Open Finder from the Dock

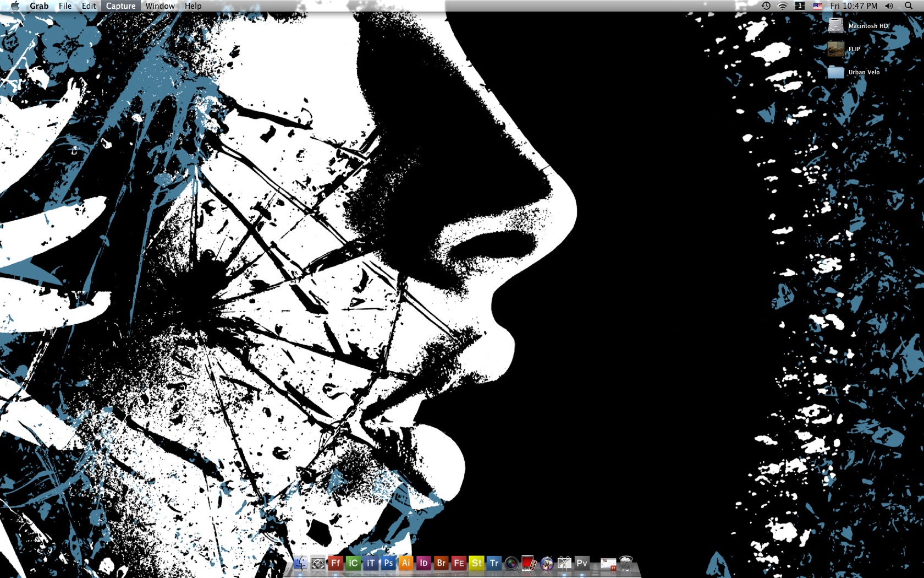[300, 563]
